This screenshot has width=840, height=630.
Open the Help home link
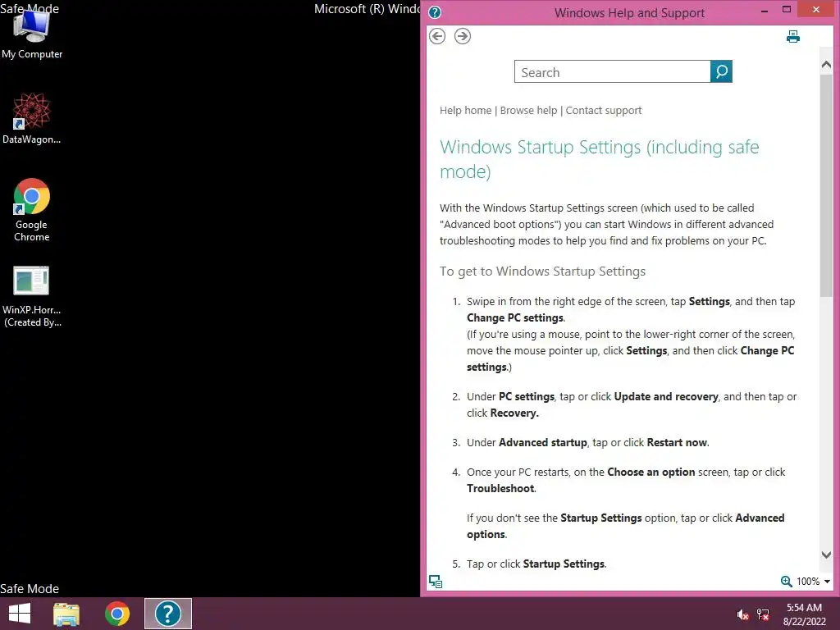point(466,111)
